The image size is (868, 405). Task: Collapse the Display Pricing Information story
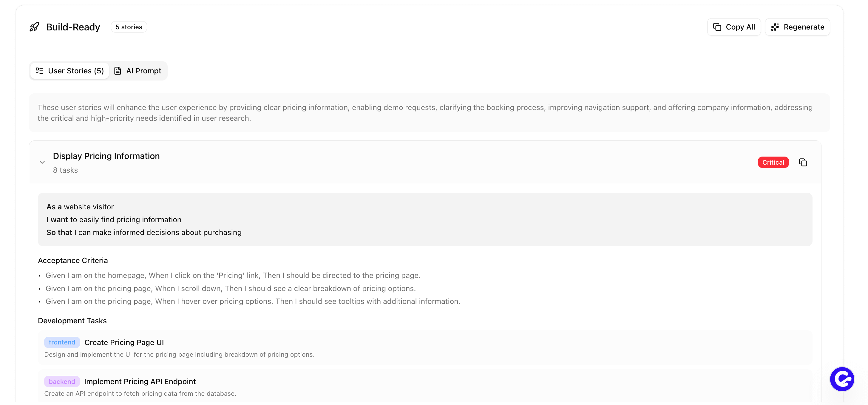pyautogui.click(x=42, y=163)
